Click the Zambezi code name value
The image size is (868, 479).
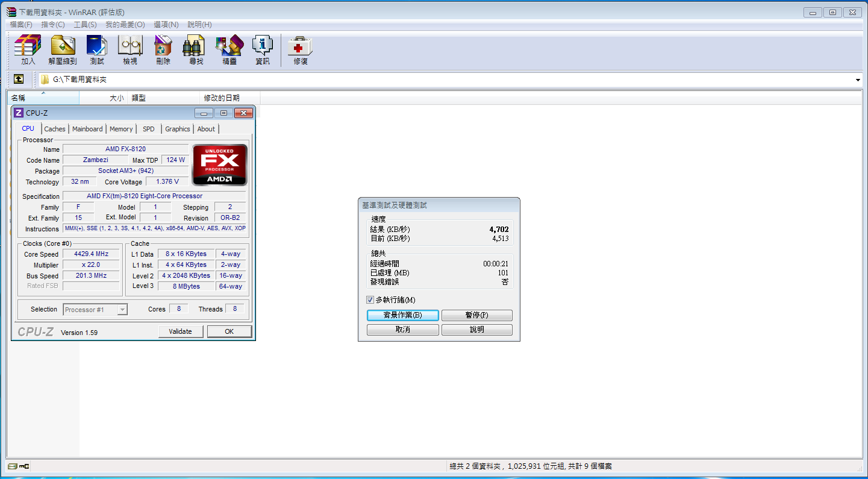point(95,160)
